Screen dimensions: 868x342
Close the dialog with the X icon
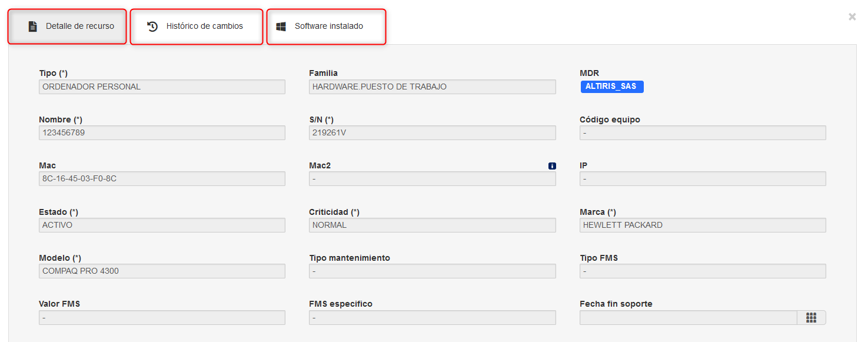point(852,17)
